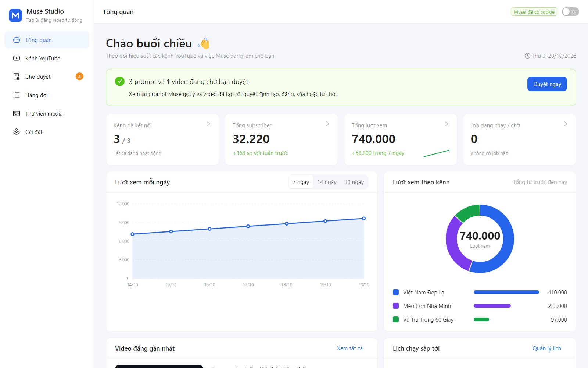The image size is (588, 368).
Task: Select the 14 ngày range option
Action: coord(327,182)
